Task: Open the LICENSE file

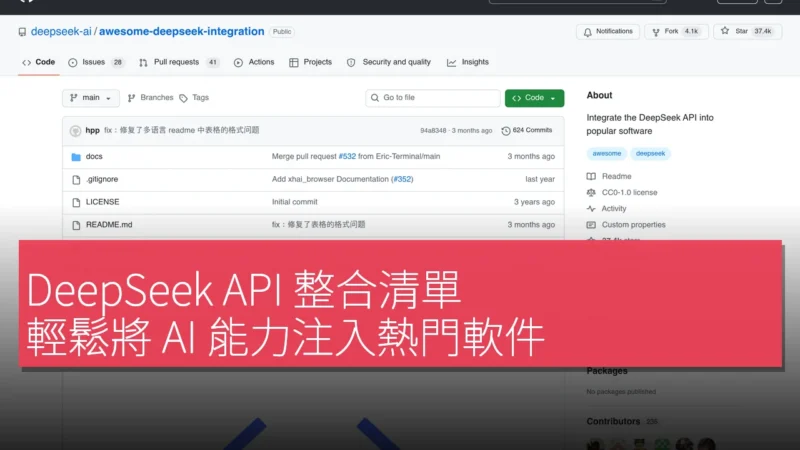Action: tap(103, 202)
